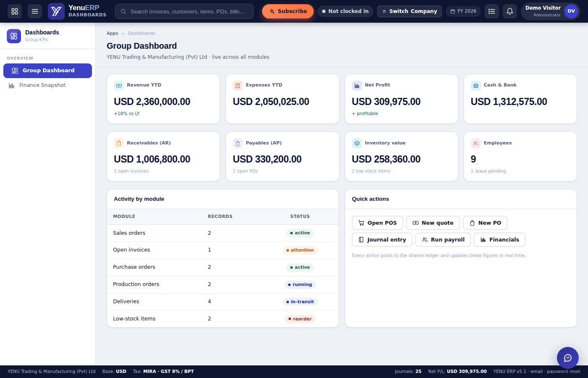This screenshot has width=588, height=378.
Task: Open notifications bell icon
Action: tap(510, 11)
